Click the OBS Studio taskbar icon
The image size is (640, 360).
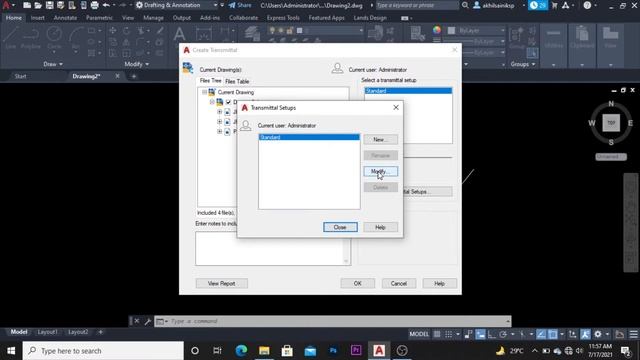click(x=402, y=350)
